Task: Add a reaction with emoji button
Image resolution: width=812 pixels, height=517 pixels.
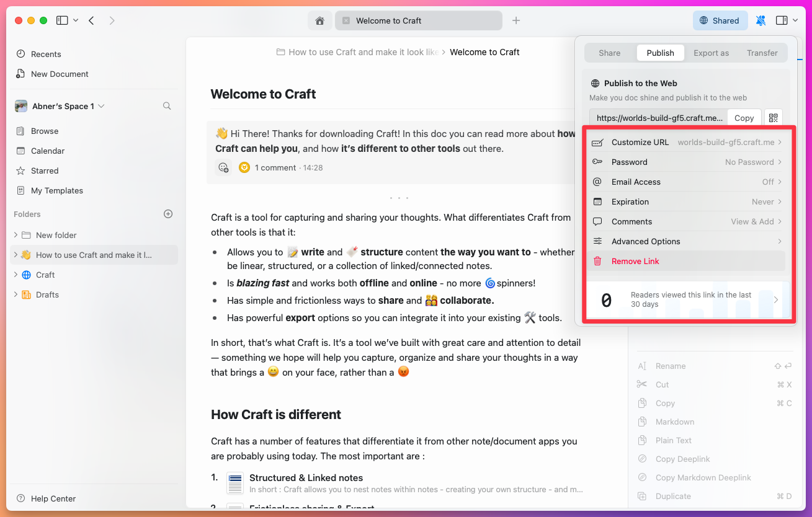Action: [x=223, y=167]
